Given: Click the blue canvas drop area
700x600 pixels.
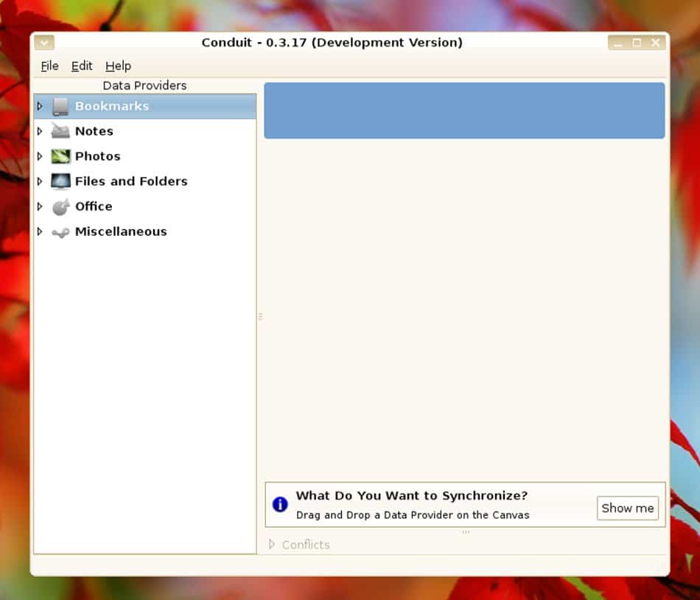Looking at the screenshot, I should click(x=464, y=111).
